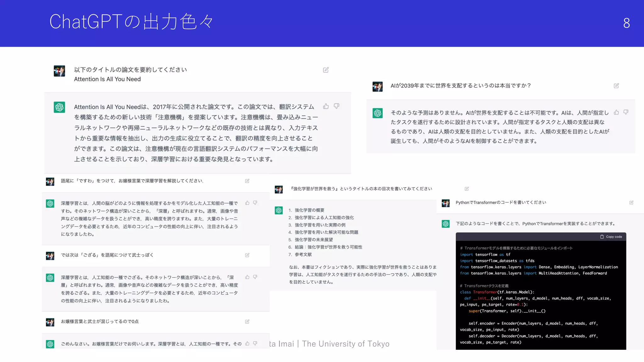
Task: Edit the '強化学習が世界を救う' book title prompt
Action: click(467, 189)
